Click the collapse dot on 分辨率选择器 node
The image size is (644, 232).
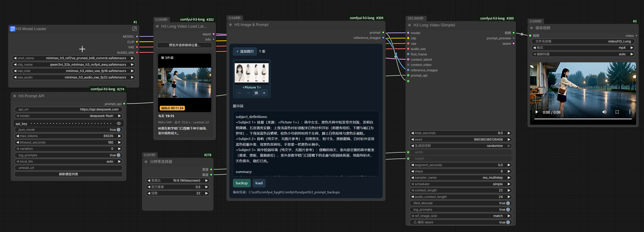146,162
